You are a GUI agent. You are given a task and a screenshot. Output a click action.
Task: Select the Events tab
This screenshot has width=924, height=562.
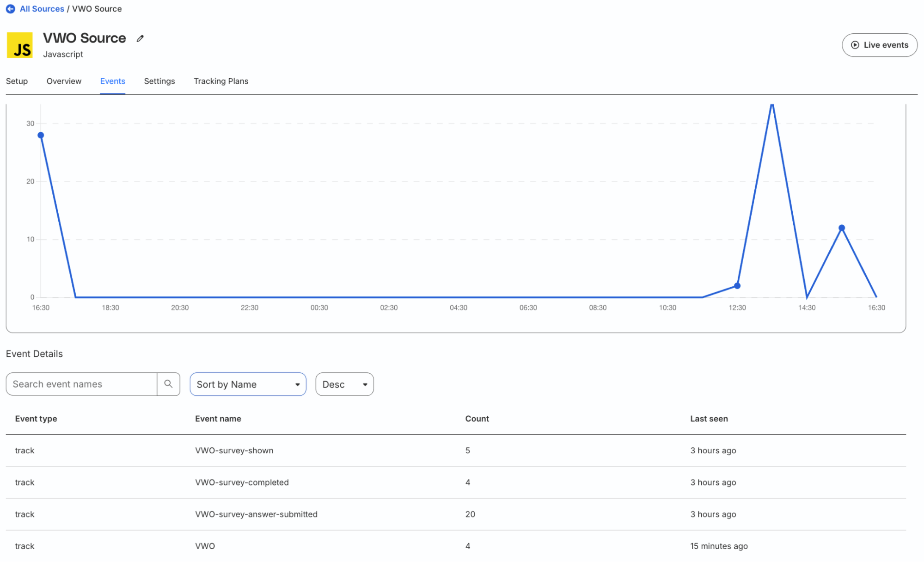pyautogui.click(x=113, y=81)
